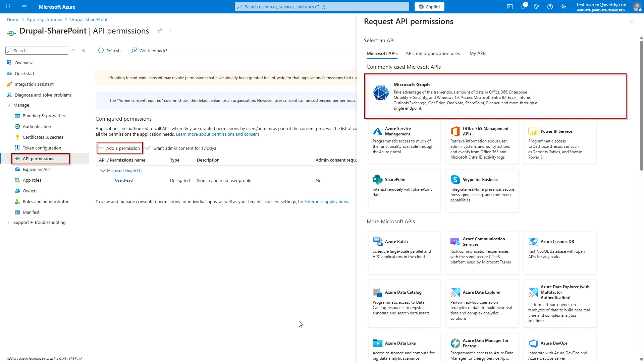Select the Azure Communication Services tile
The image size is (644, 362).
tap(482, 253)
